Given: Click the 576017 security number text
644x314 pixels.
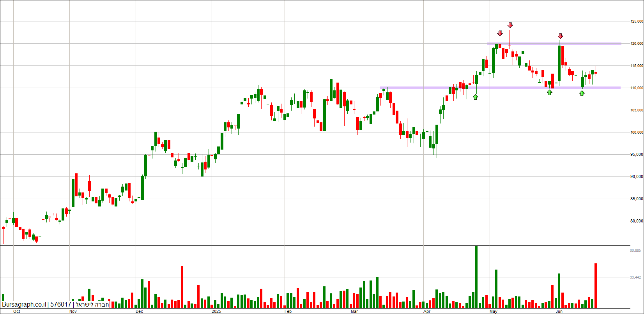Looking at the screenshot, I should coord(61,305).
